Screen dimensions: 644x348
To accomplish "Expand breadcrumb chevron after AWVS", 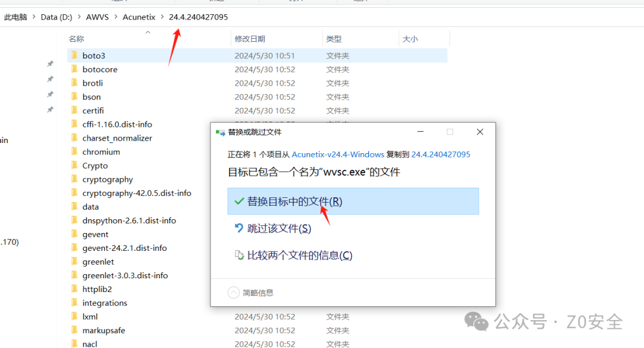I will pos(116,17).
